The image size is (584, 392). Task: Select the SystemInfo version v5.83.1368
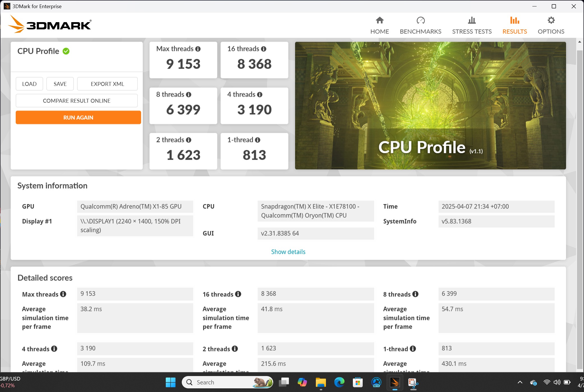(496, 221)
